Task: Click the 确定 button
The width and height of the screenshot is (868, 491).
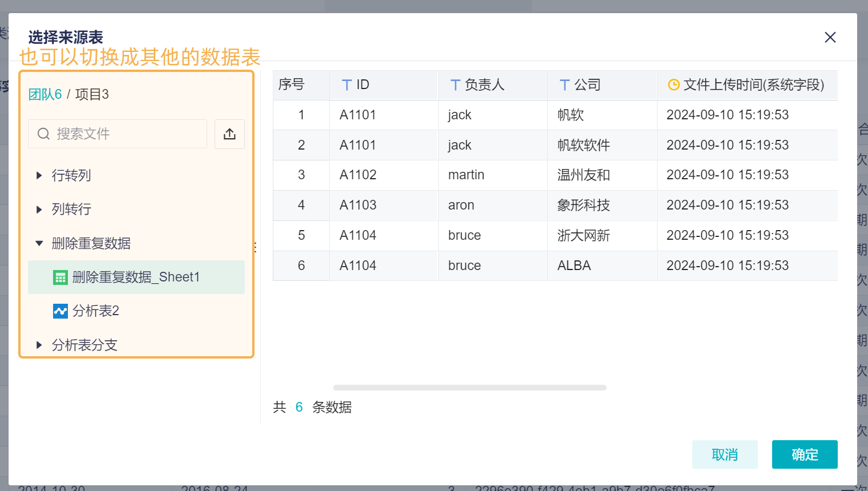Action: (805, 454)
